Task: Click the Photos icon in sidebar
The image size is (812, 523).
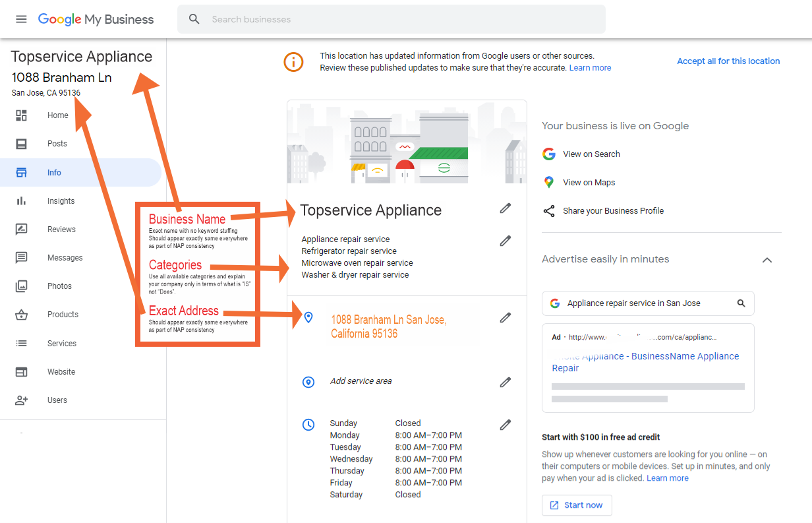Action: point(22,286)
